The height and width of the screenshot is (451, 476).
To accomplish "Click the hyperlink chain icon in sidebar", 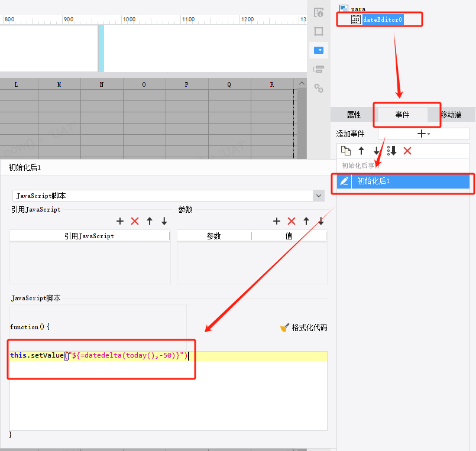I will point(319,88).
